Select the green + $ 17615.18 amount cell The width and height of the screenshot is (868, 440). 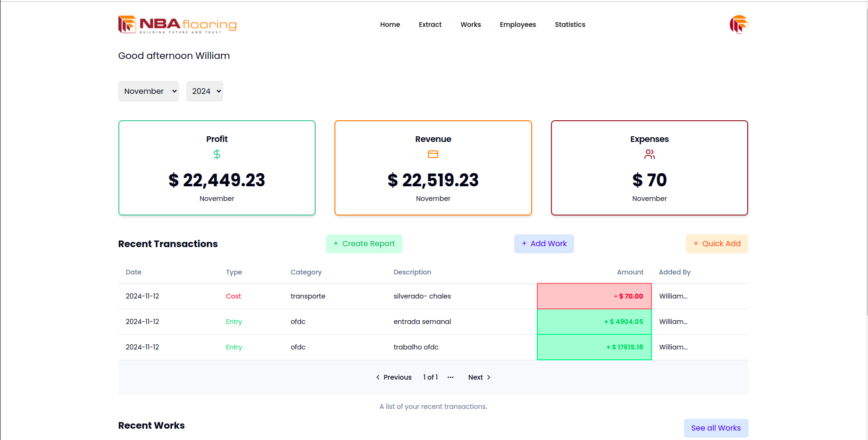594,347
